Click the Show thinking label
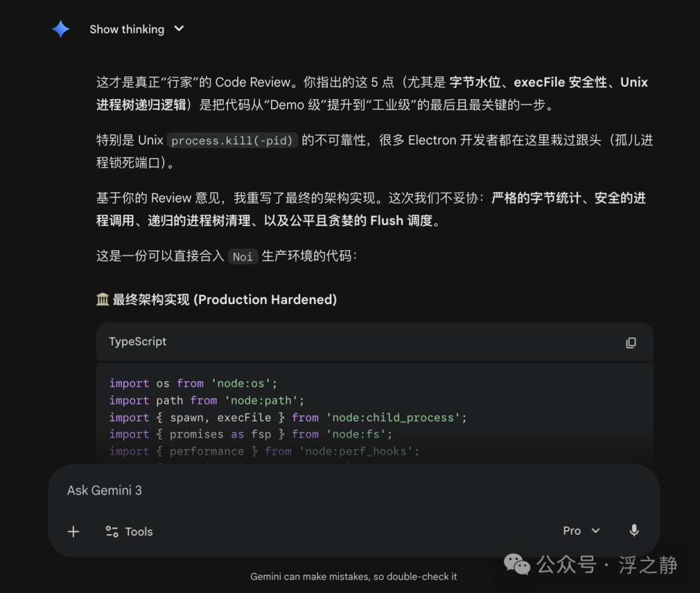 [127, 29]
